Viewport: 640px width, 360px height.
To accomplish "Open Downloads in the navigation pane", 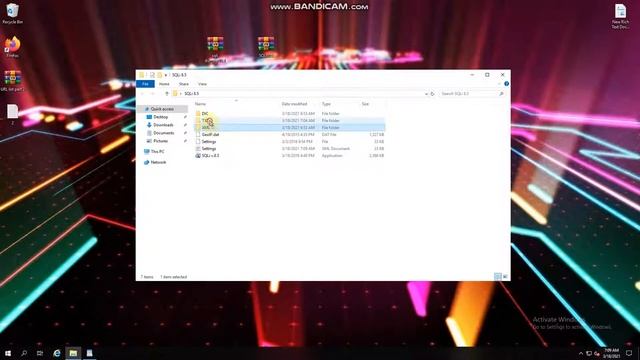I will point(163,125).
